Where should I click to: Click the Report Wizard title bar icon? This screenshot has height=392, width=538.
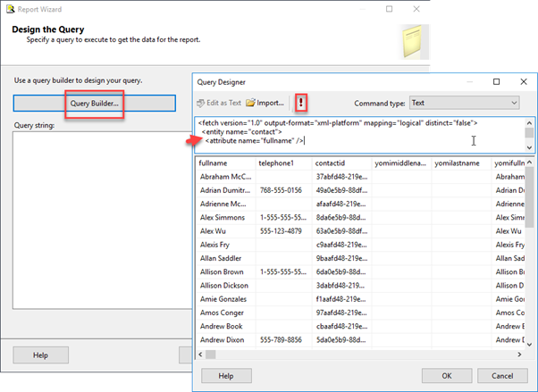(11, 9)
